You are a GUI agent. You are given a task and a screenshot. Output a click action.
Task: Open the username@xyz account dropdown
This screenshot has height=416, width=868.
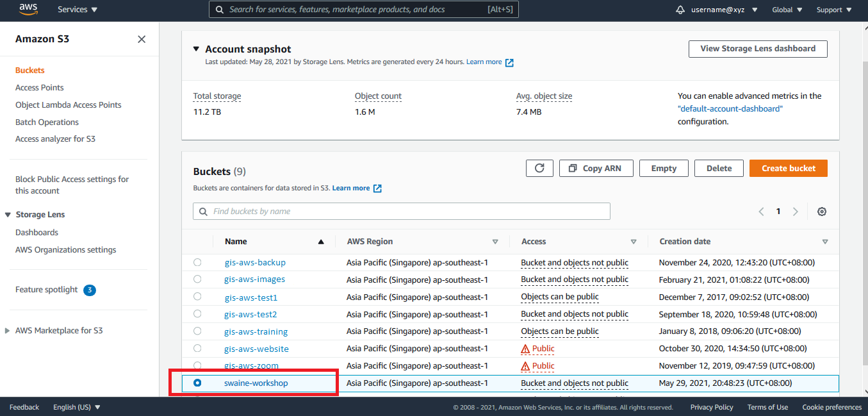coord(725,10)
